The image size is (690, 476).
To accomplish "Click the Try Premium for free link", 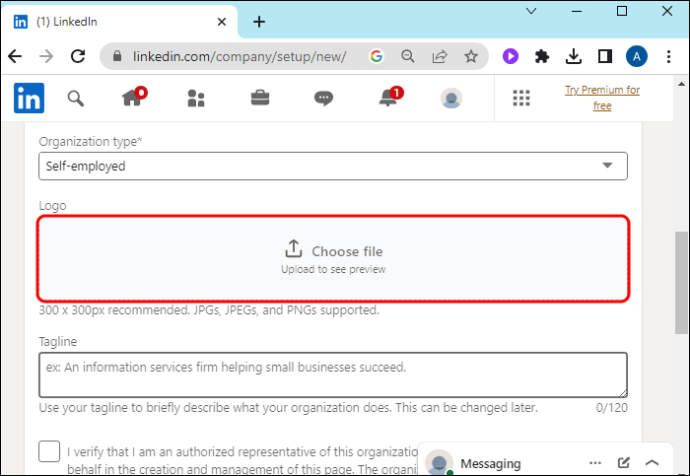I will click(x=601, y=98).
